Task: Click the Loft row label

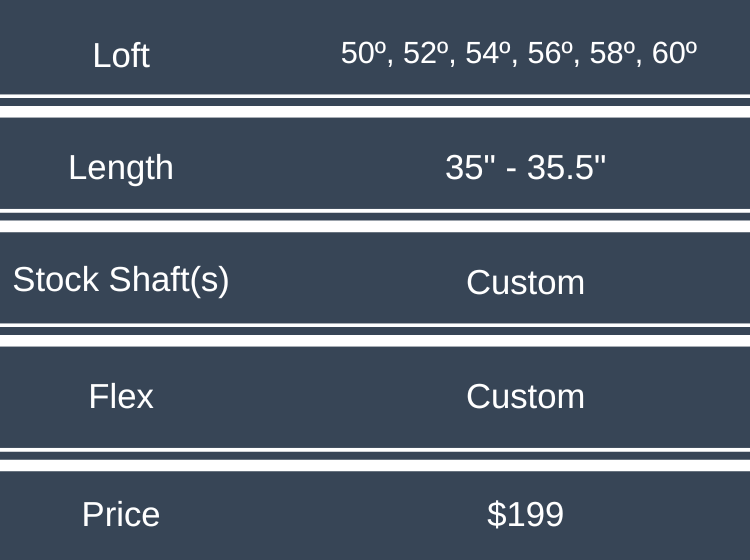Action: click(x=121, y=55)
